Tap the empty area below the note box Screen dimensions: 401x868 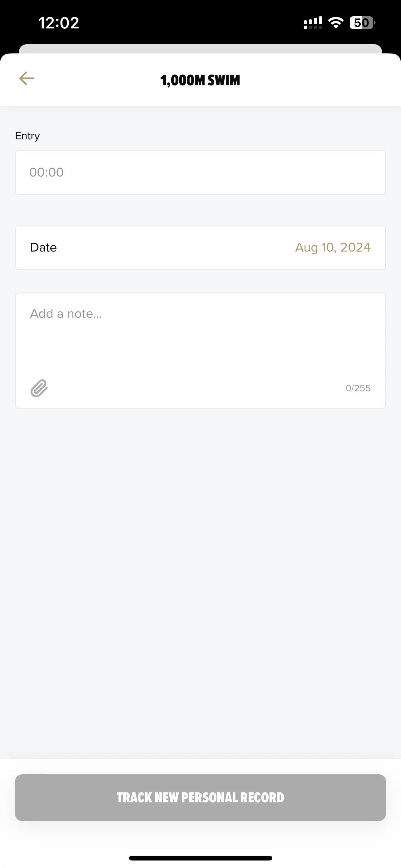[x=200, y=583]
